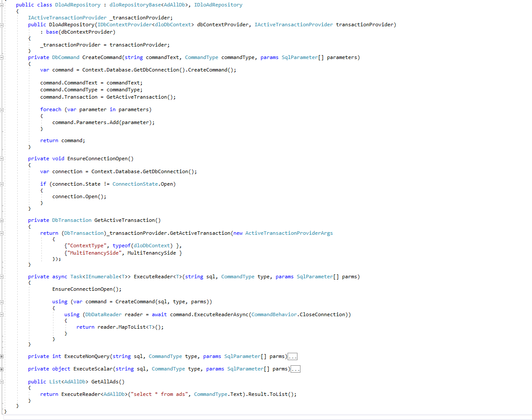Viewport: 532px width, 420px height.
Task: Collapse the foreach parameter loop block
Action: point(2,109)
